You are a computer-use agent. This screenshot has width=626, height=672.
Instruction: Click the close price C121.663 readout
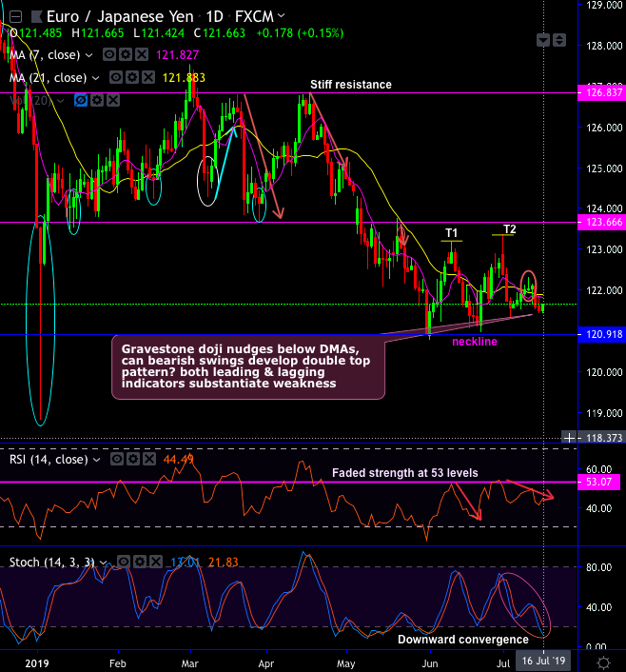click(220, 33)
